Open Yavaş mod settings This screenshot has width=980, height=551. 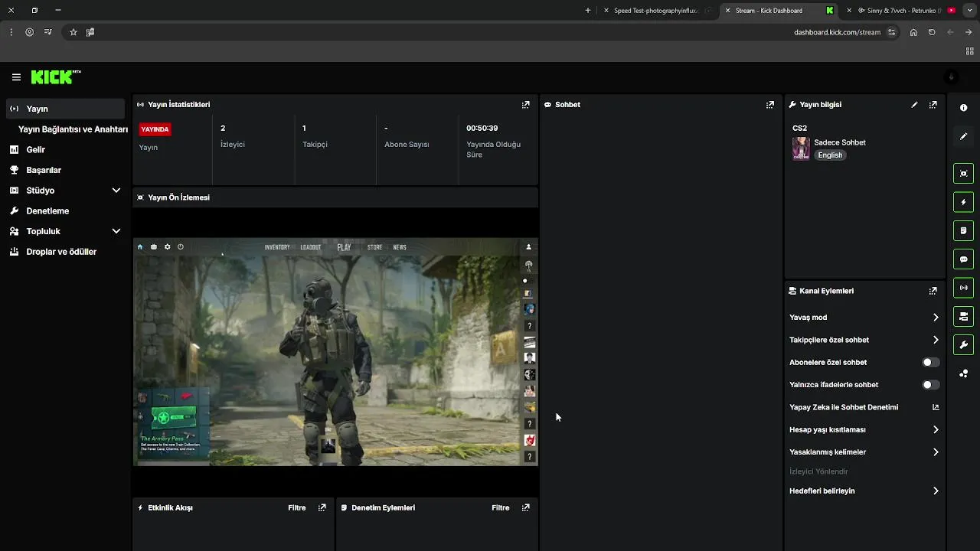[x=864, y=318]
